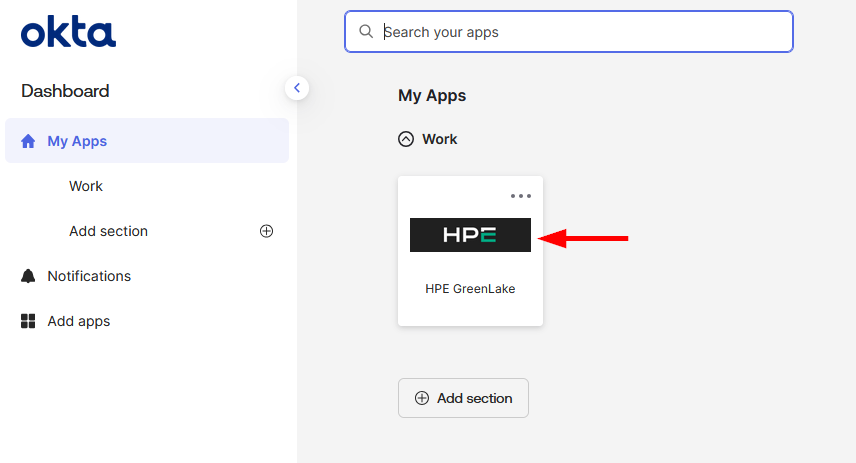Launch the app via the HPE logo
This screenshot has height=463, width=856.
[470, 235]
